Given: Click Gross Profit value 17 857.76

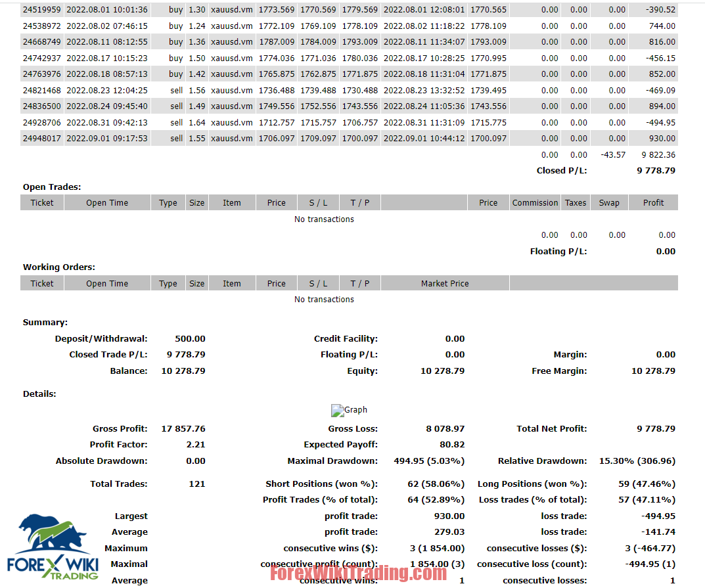Looking at the screenshot, I should coord(183,429).
